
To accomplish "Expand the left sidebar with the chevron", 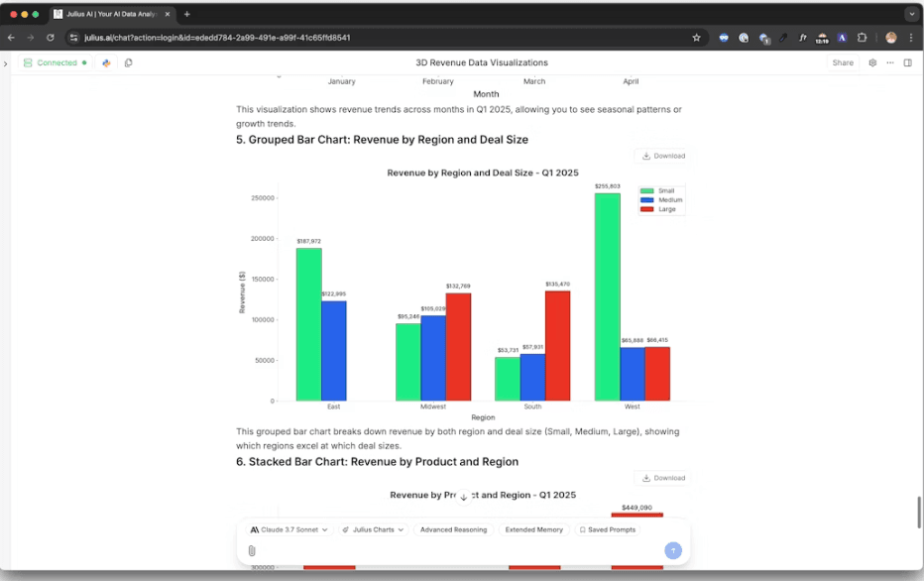I will click(x=6, y=61).
